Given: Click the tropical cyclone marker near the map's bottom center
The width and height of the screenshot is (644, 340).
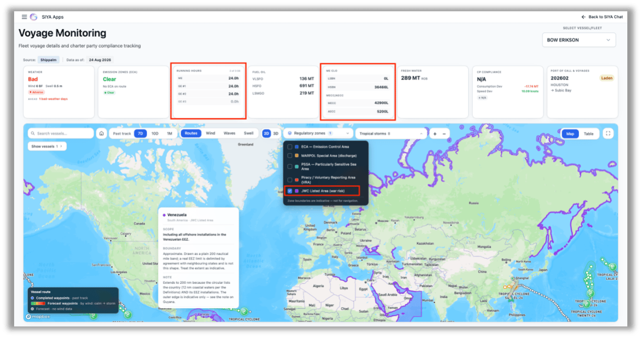Looking at the screenshot, I should [244, 311].
